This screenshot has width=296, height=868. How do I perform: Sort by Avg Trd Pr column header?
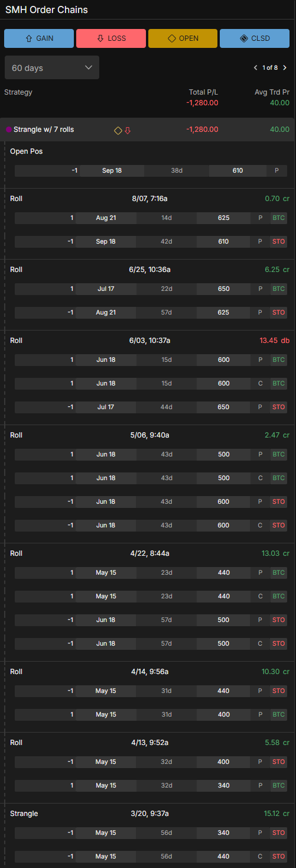(271, 92)
